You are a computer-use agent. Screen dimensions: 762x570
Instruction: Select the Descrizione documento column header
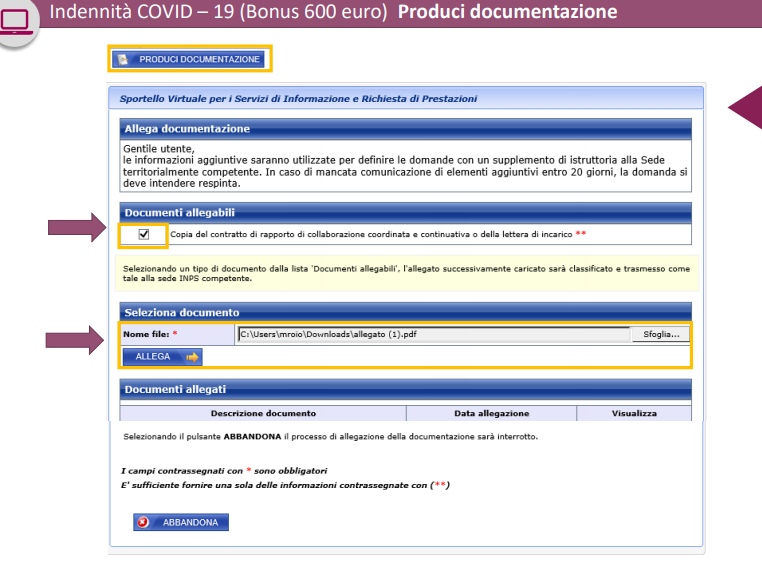pyautogui.click(x=263, y=413)
